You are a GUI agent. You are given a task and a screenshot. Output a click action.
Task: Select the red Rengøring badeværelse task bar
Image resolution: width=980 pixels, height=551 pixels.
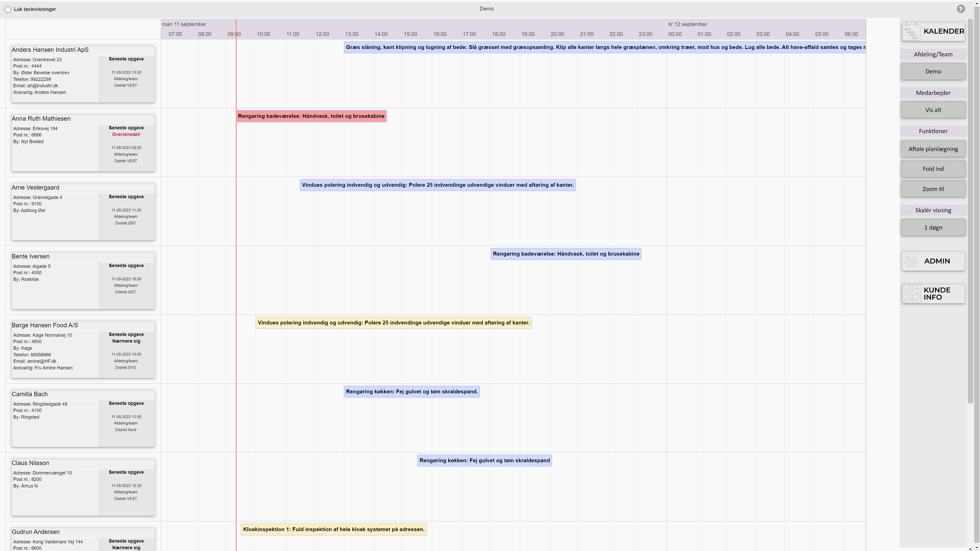coord(311,116)
